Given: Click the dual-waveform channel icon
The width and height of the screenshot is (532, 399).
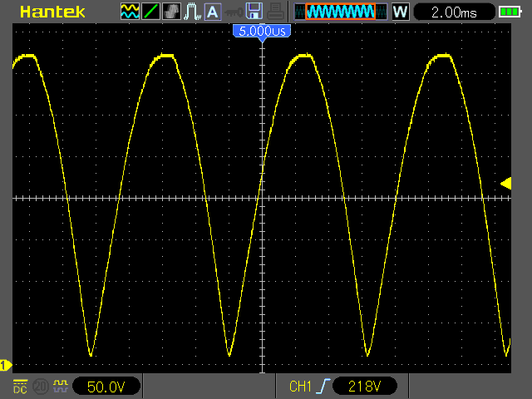Looking at the screenshot, I should [x=130, y=12].
